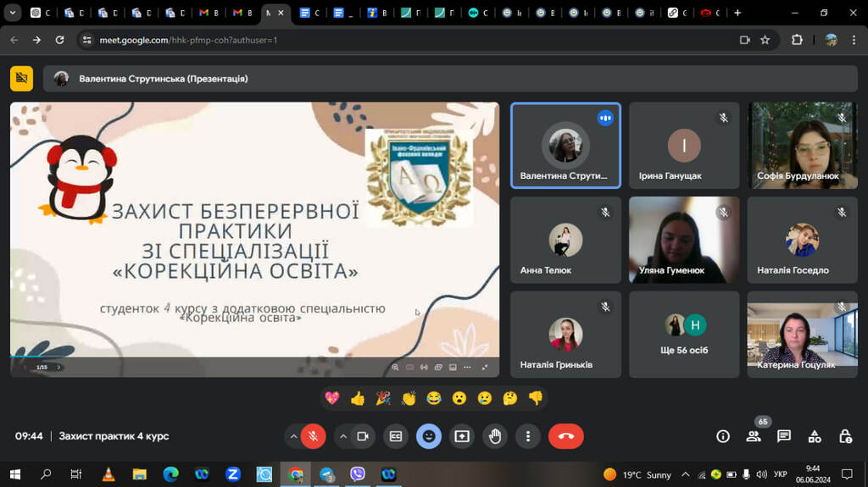Expand microphone audio settings arrow
868x487 pixels.
293,436
